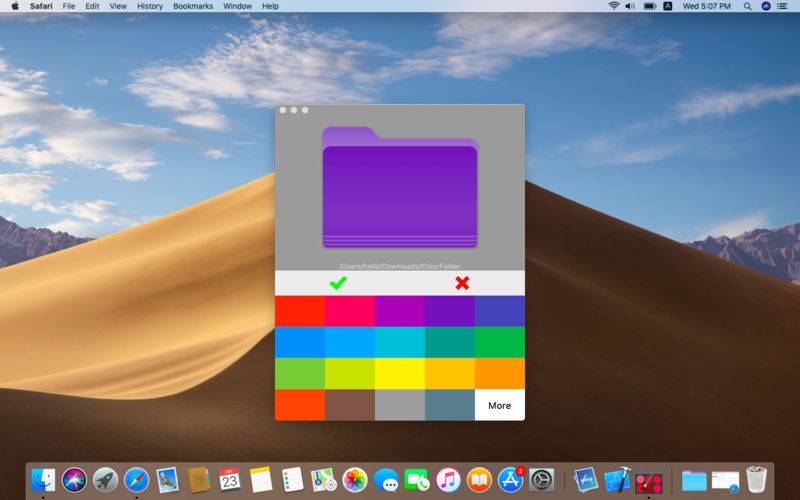The image size is (800, 500).
Task: Click the Spotlight search magnifier icon
Action: tap(748, 6)
